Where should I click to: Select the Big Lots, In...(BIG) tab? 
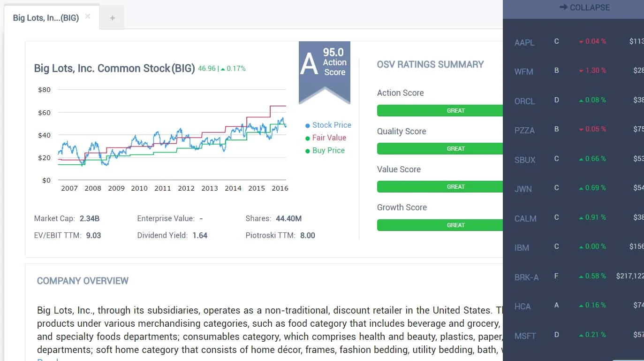point(45,18)
